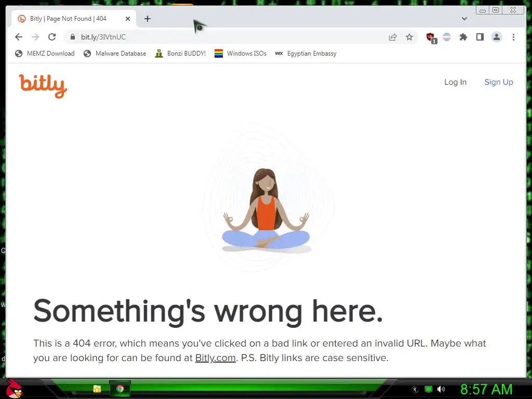This screenshot has height=399, width=532.
Task: Open the Chrome three-dot menu
Action: 513,37
